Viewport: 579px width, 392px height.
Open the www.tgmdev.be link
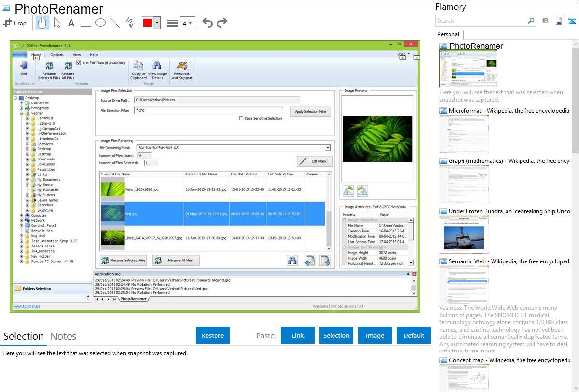27,306
